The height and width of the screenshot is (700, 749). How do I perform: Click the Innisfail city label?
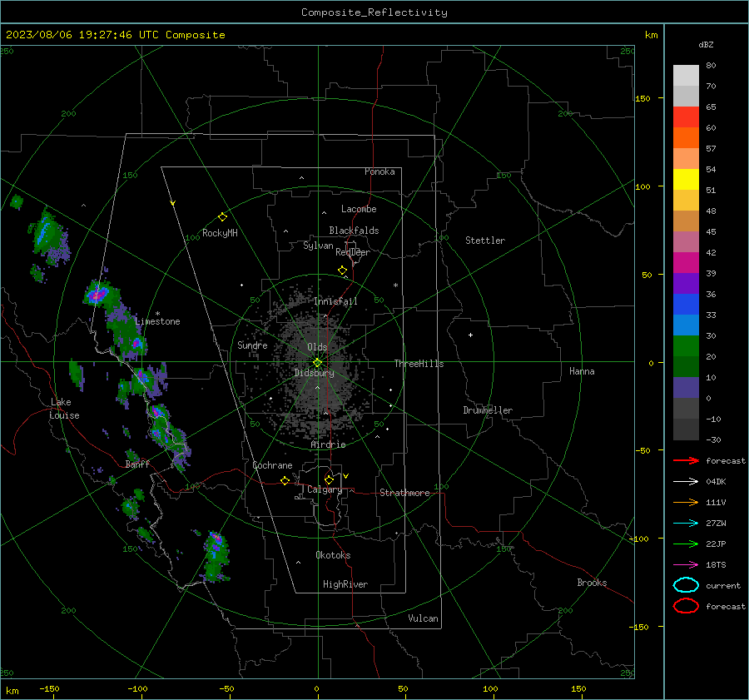pos(335,301)
